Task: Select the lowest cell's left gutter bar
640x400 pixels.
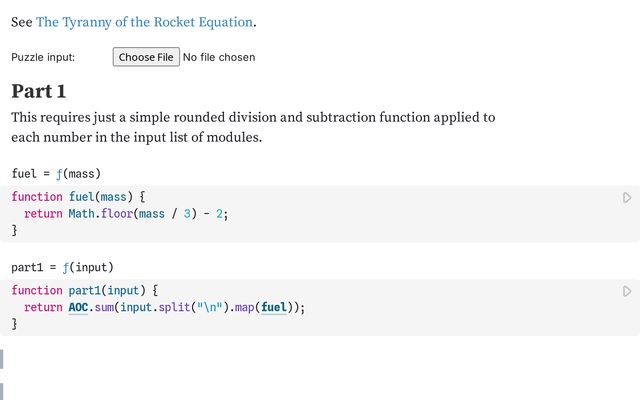Action: click(2, 391)
